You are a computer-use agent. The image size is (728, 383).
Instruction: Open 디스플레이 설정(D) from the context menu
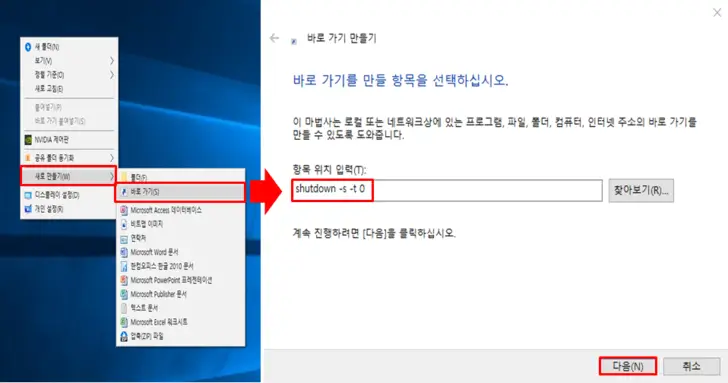point(69,195)
